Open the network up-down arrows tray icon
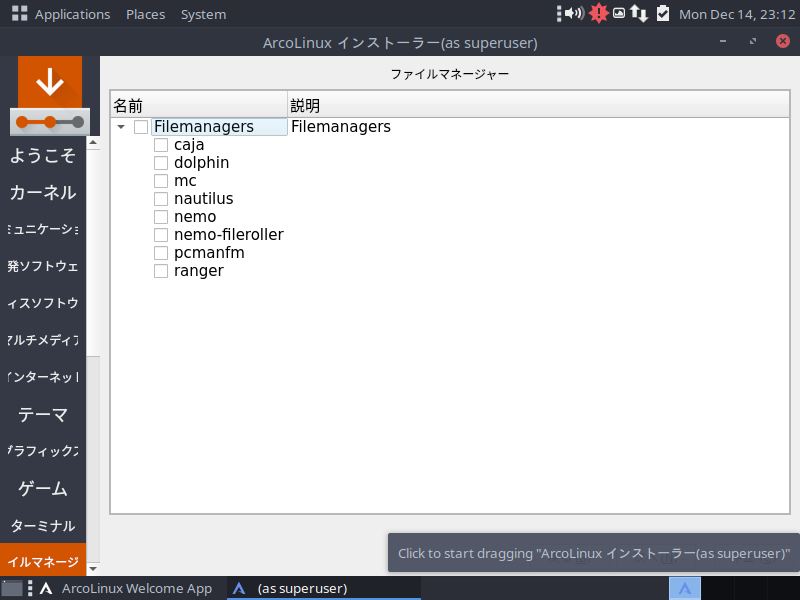 pos(639,13)
